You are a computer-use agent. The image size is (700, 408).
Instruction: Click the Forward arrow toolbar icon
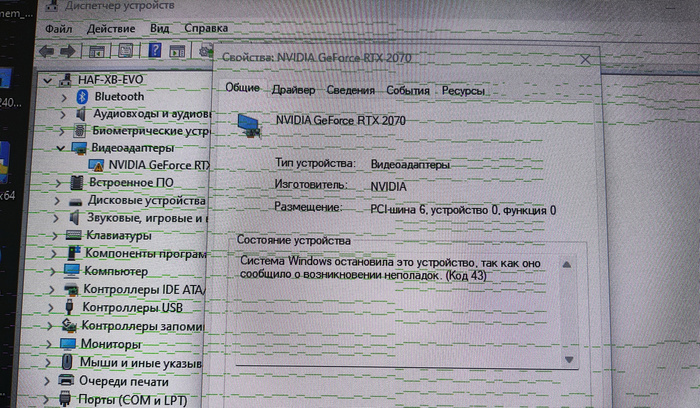[x=67, y=50]
